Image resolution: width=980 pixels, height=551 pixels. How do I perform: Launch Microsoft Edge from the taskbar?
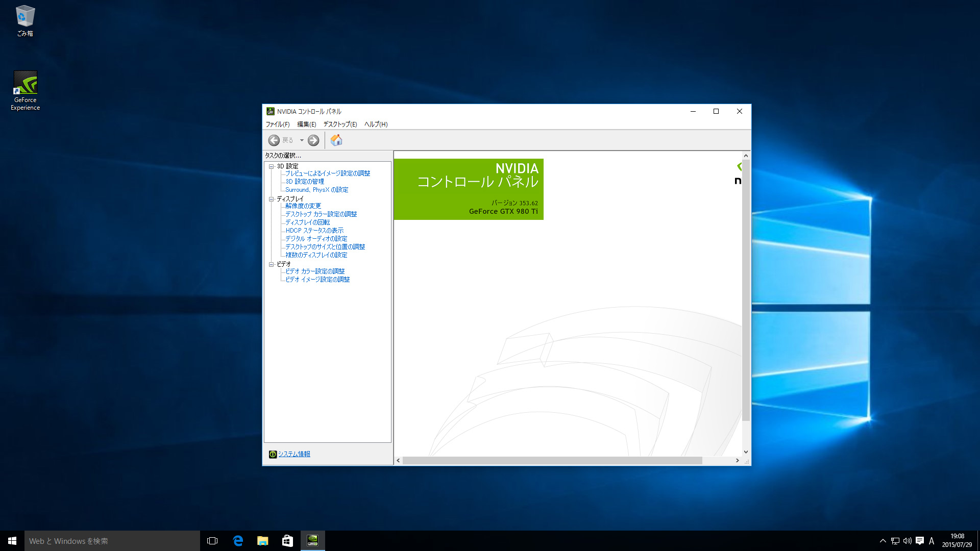click(238, 541)
